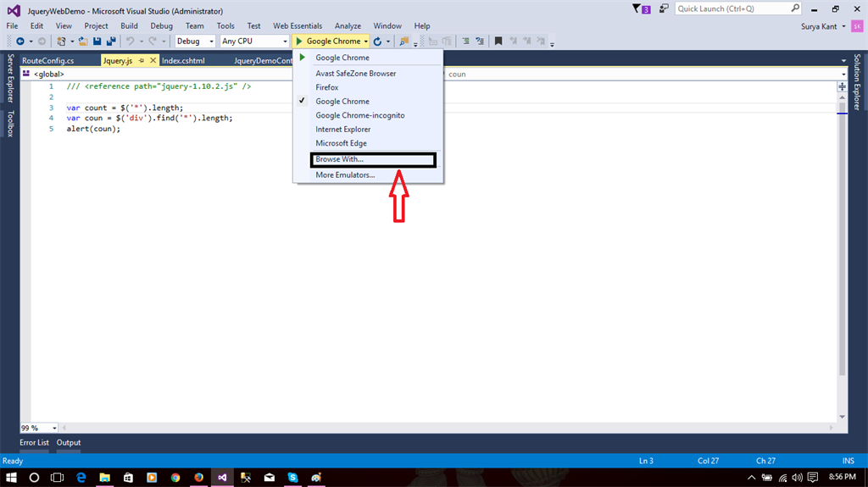Viewport: 868px width, 487px height.
Task: Toggle pin on the Jquery.js tab
Action: pyautogui.click(x=142, y=60)
